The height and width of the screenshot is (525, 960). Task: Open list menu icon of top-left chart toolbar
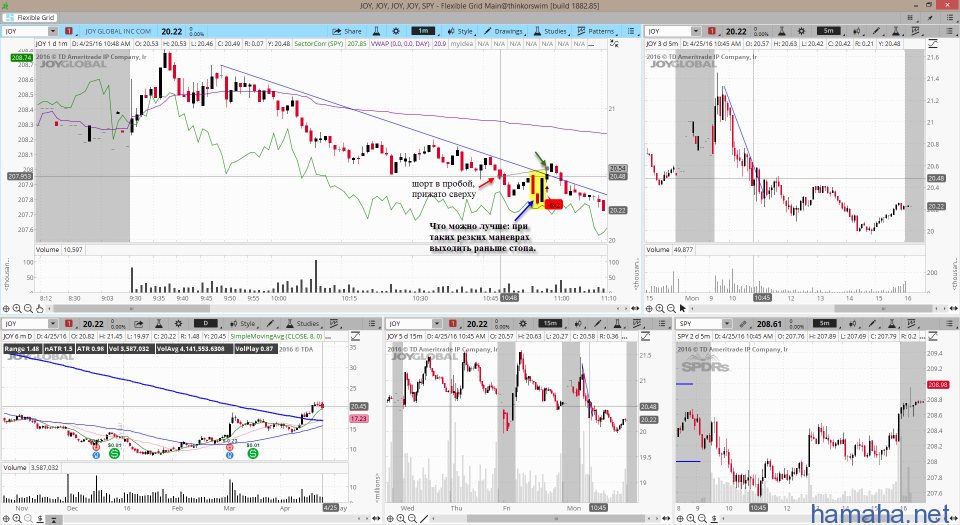pyautogui.click(x=631, y=31)
